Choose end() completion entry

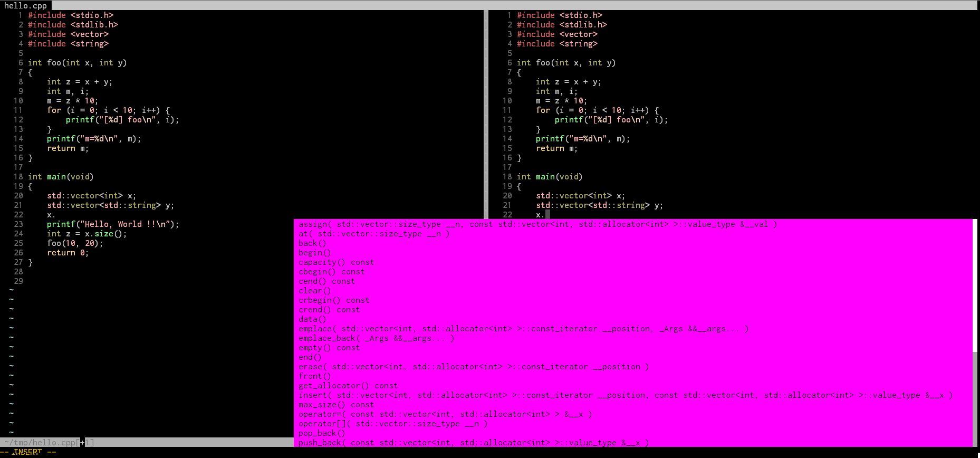tap(633, 357)
